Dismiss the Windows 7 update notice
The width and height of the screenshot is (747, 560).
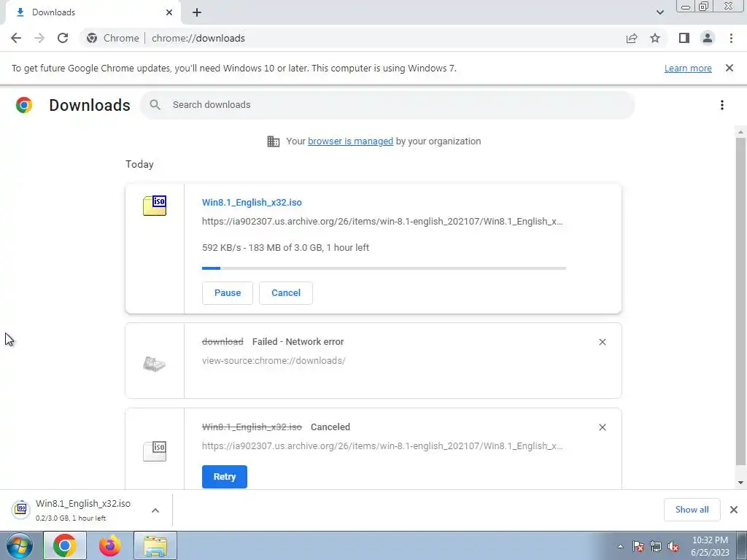pos(729,68)
